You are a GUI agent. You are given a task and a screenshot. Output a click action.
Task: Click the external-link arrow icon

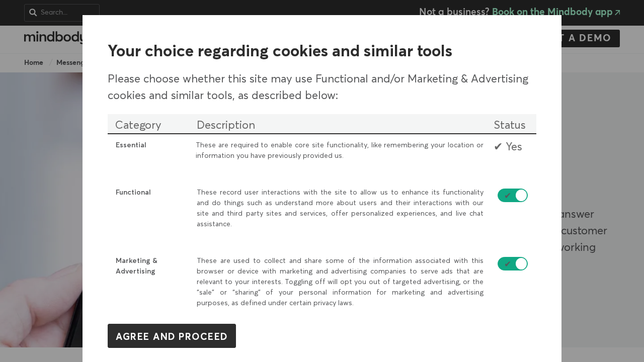click(x=617, y=13)
